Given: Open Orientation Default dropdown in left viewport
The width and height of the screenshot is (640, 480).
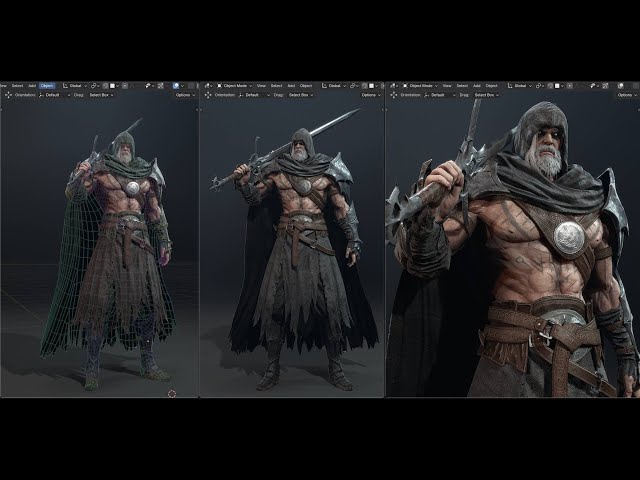Looking at the screenshot, I should (55, 95).
